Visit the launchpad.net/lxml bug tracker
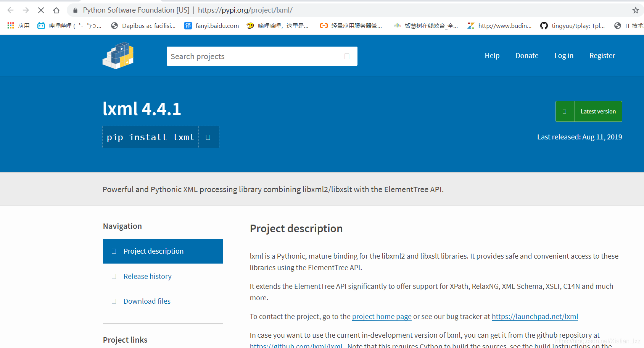This screenshot has width=644, height=348. (535, 316)
